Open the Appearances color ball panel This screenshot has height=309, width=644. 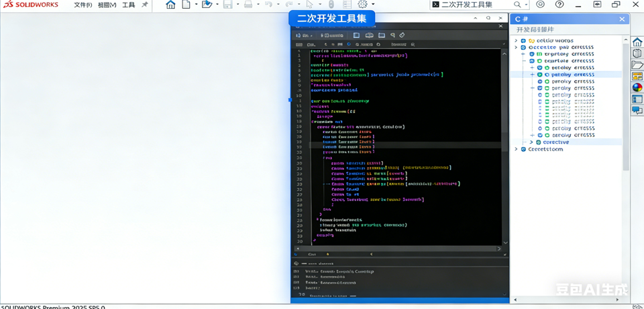coord(637,87)
